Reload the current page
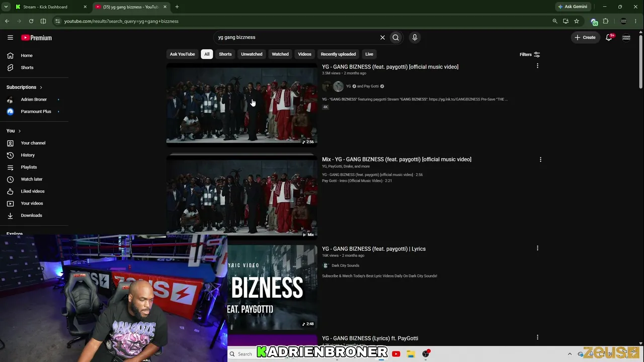Screen dimensions: 644x362 point(31,21)
